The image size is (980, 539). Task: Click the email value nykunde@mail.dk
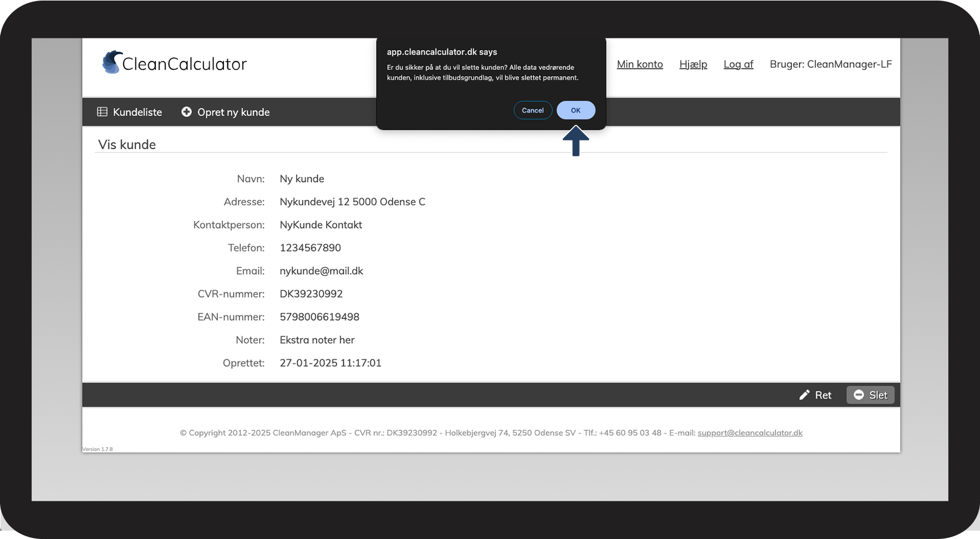[321, 271]
